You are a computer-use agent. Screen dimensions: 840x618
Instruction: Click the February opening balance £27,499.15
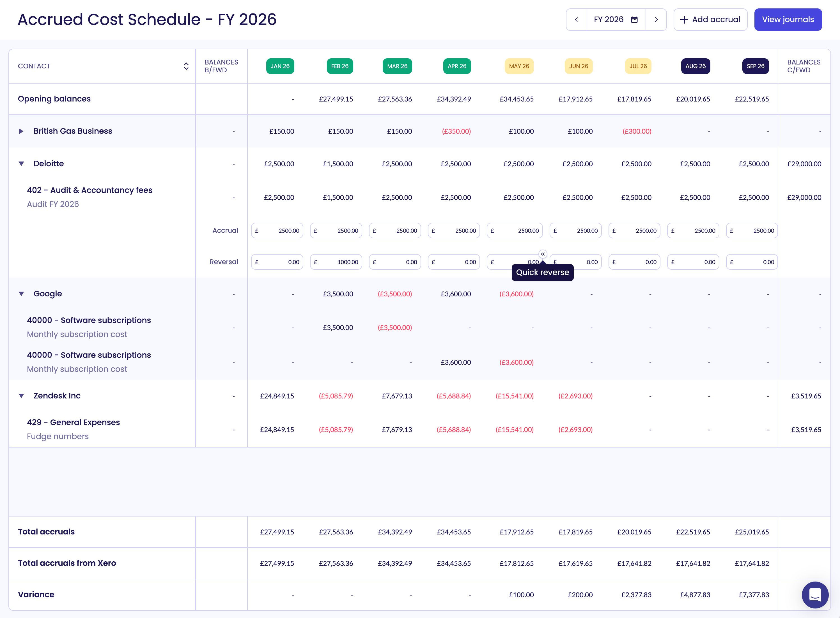coord(336,99)
